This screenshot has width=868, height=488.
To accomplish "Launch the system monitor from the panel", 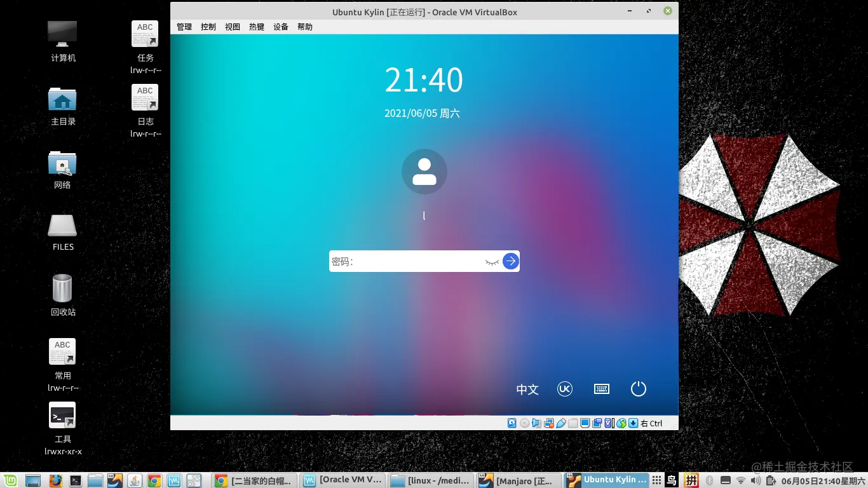I will [x=173, y=480].
